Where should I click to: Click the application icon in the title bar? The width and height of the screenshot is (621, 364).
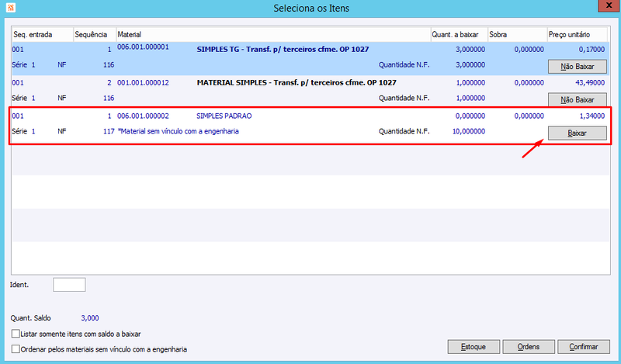click(x=11, y=7)
